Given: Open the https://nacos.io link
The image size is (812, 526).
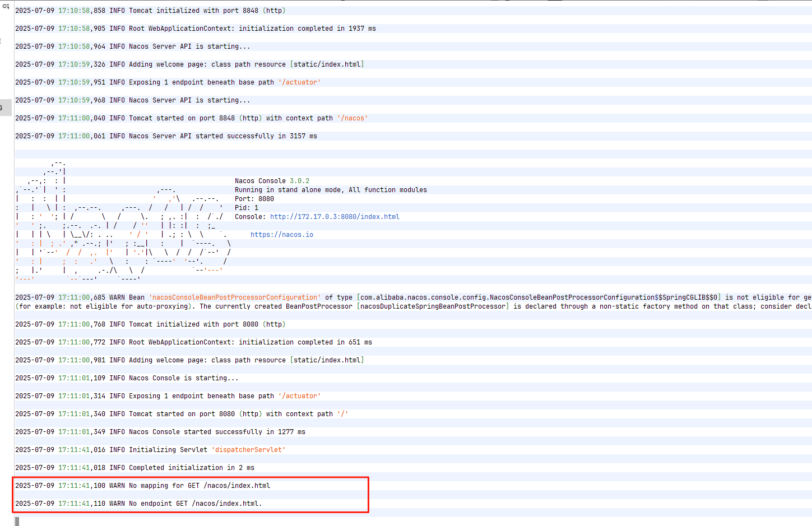Looking at the screenshot, I should tap(282, 234).
